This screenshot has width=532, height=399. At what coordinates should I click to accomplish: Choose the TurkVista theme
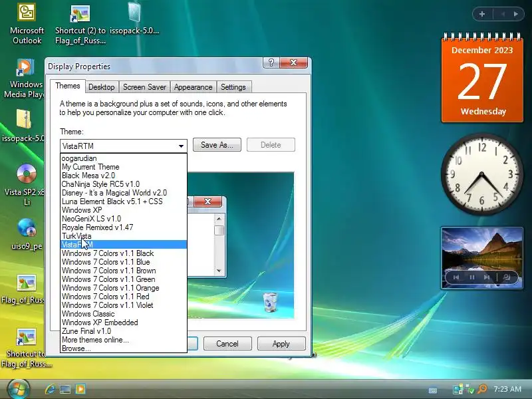click(124, 236)
